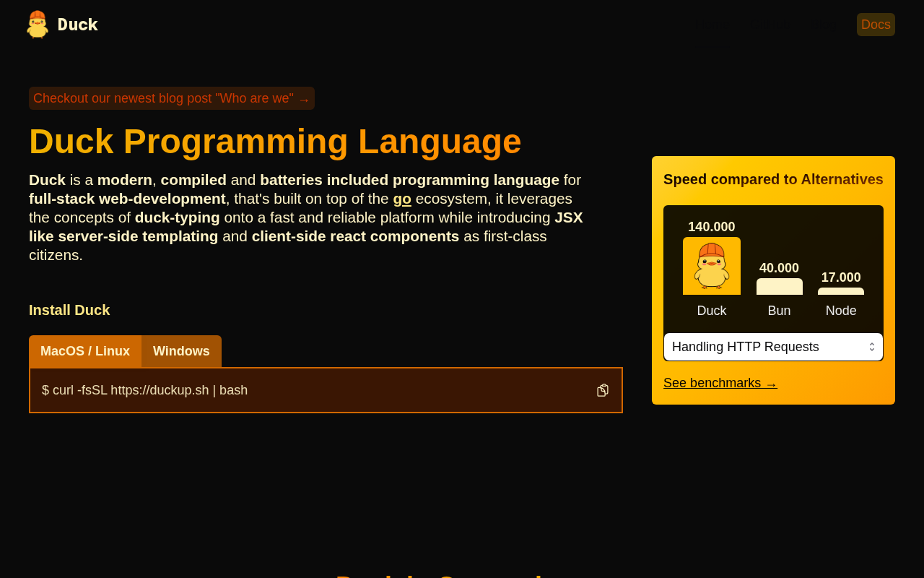
Task: Click the curl command text in the code box
Action: 144,390
